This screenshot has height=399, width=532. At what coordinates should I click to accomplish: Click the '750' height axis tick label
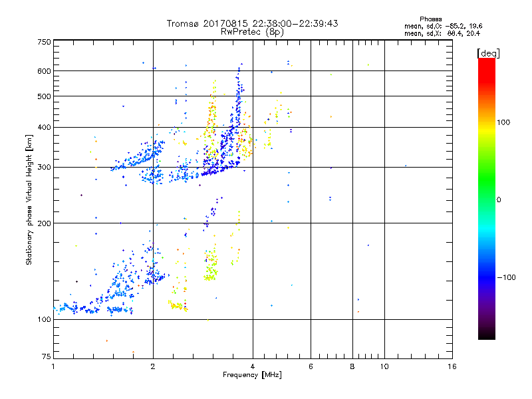pos(44,42)
